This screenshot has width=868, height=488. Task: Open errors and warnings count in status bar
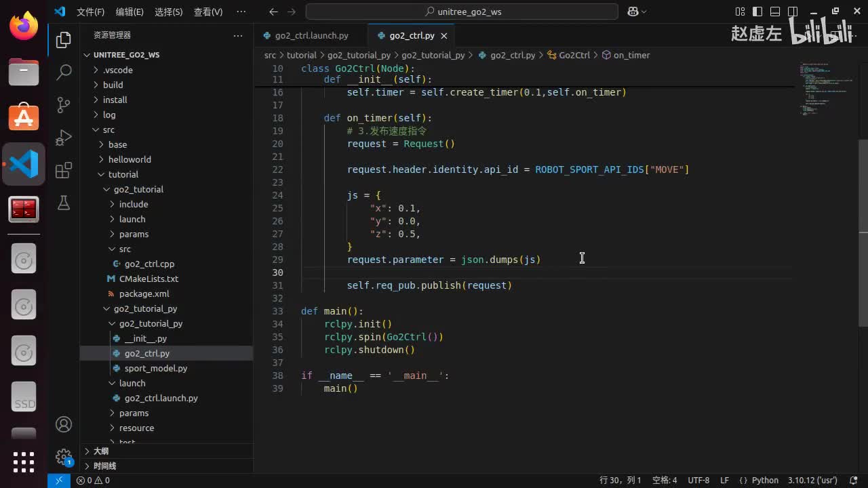(93, 480)
